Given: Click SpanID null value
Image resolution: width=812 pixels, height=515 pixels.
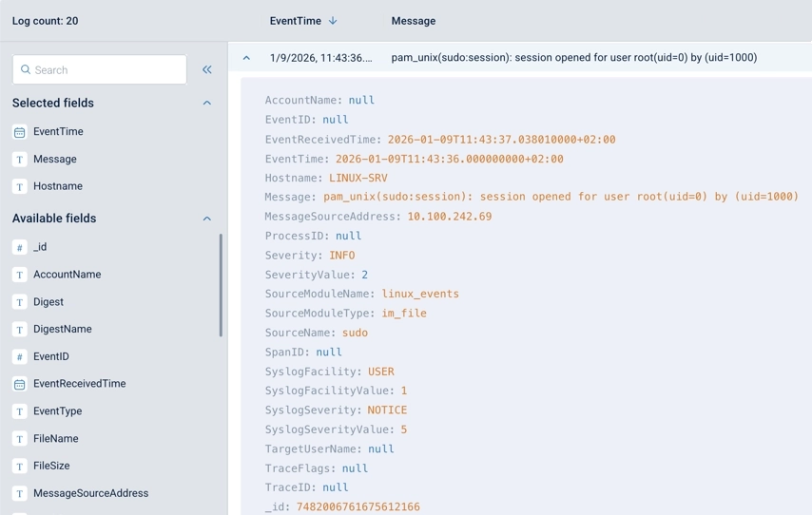Looking at the screenshot, I should pyautogui.click(x=329, y=352).
